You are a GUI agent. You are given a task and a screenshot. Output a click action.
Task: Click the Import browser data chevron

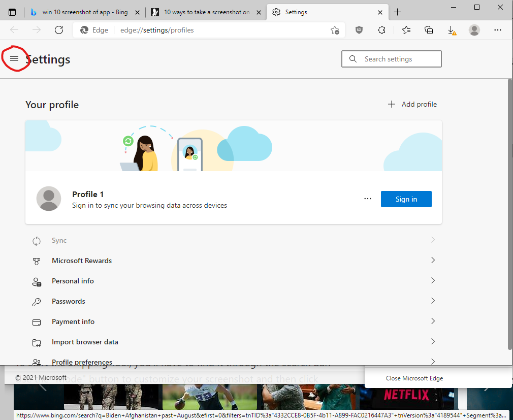pos(433,341)
